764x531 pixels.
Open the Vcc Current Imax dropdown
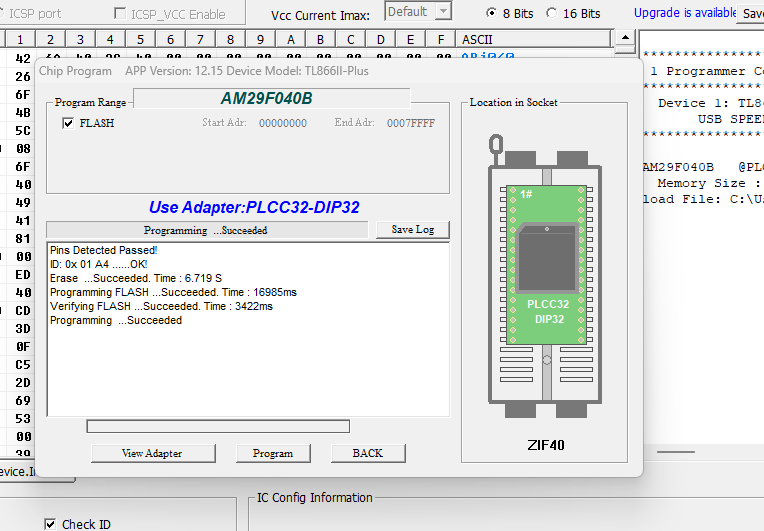[x=443, y=12]
